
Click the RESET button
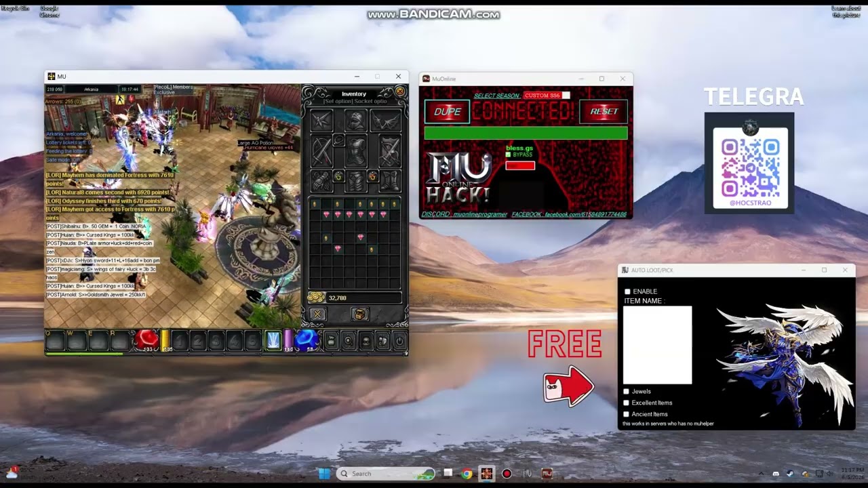(x=604, y=111)
